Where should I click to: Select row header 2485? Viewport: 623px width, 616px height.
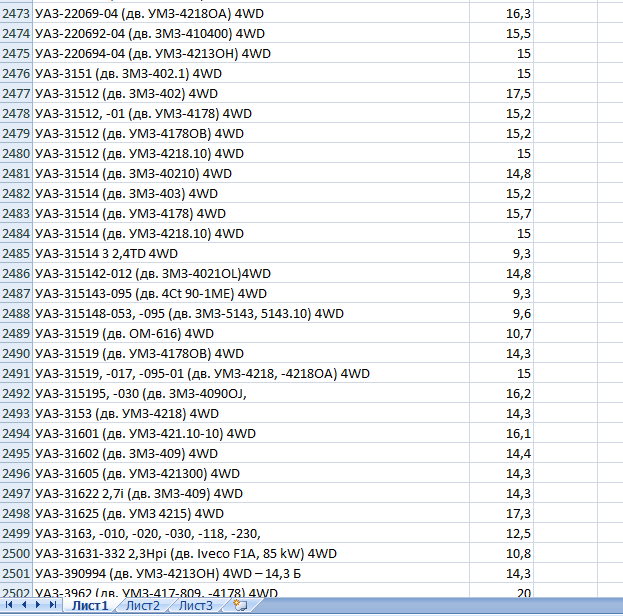pyautogui.click(x=16, y=254)
